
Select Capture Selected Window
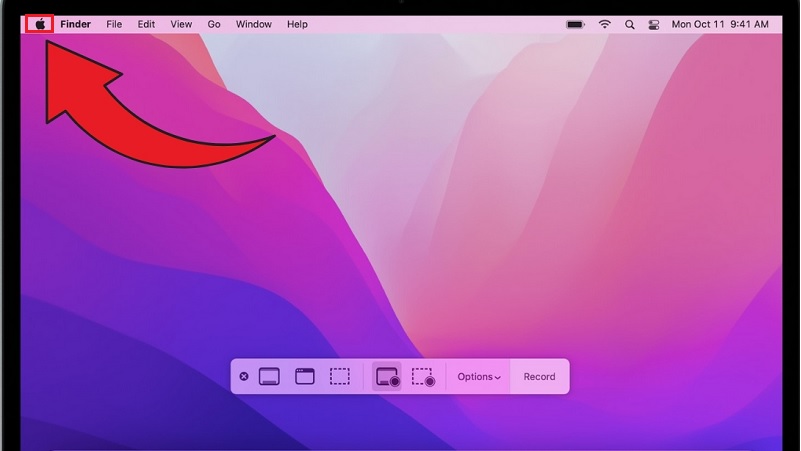tap(305, 376)
